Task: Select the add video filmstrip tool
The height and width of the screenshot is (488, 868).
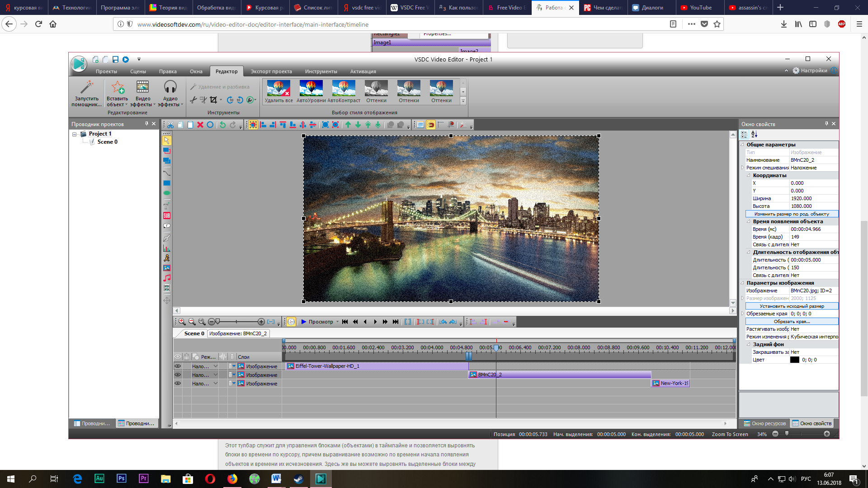Action: tap(167, 288)
